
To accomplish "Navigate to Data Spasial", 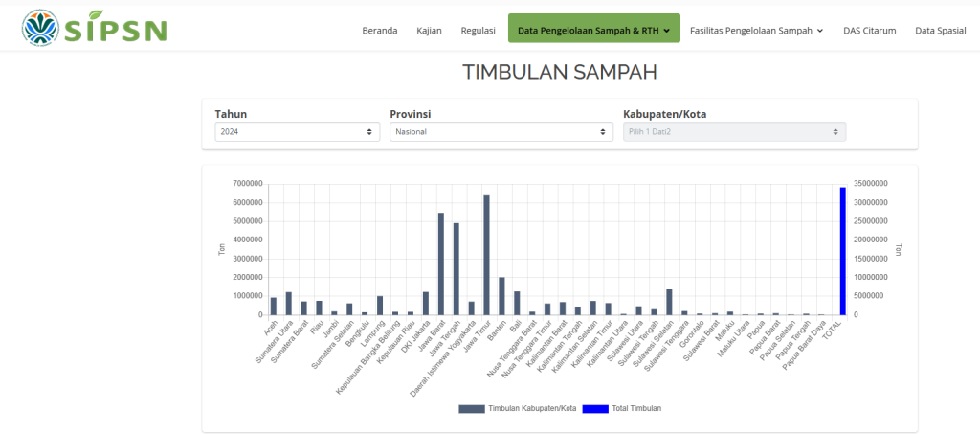I will point(940,31).
